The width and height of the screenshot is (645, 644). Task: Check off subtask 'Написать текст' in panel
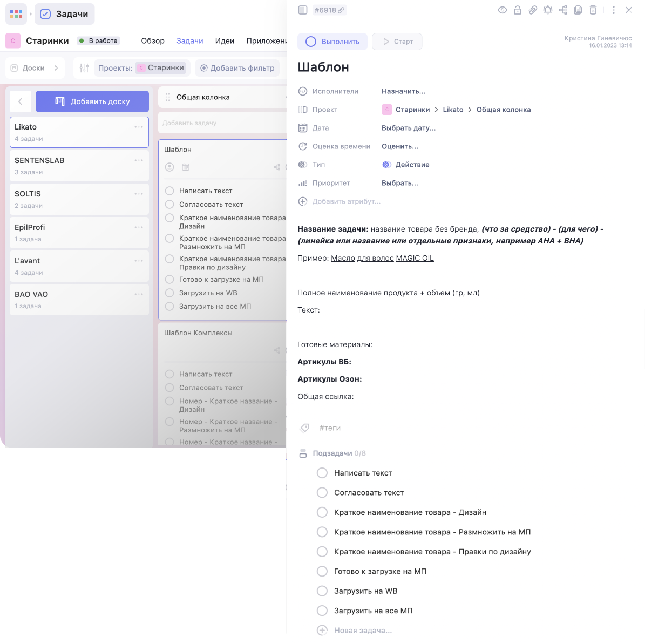pyautogui.click(x=322, y=473)
